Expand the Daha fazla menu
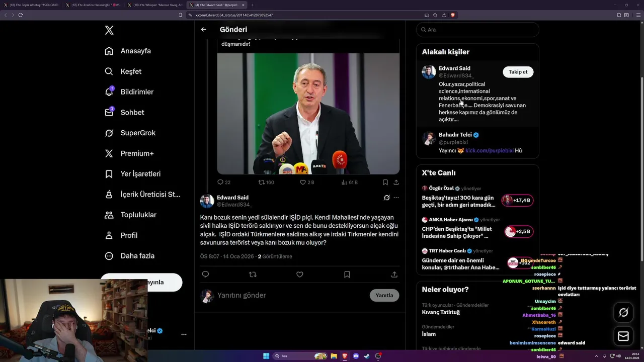 pos(130,256)
